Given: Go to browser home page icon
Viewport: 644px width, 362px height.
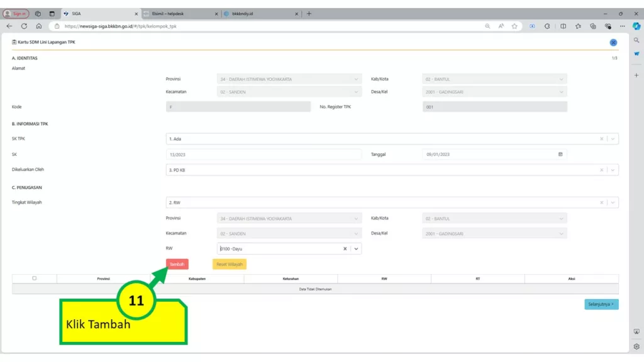Looking at the screenshot, I should click(39, 26).
